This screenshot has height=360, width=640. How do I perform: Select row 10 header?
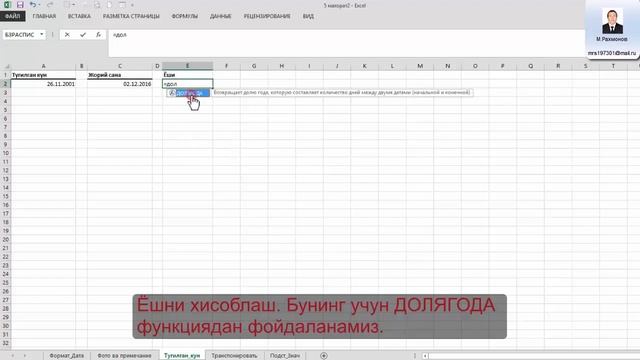pos(6,153)
